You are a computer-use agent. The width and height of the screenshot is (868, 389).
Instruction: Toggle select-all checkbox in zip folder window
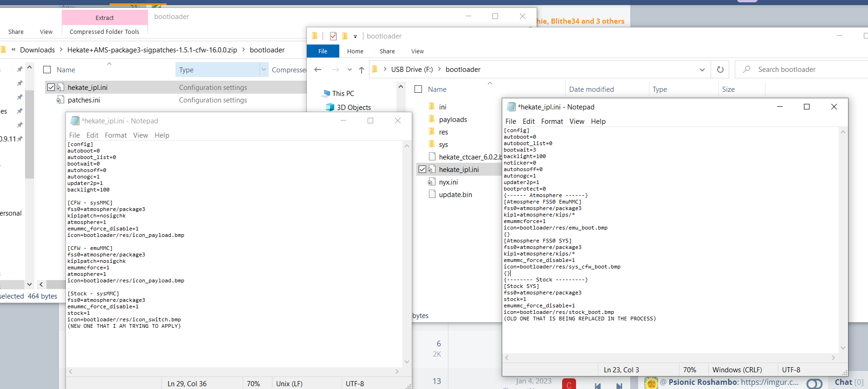47,70
